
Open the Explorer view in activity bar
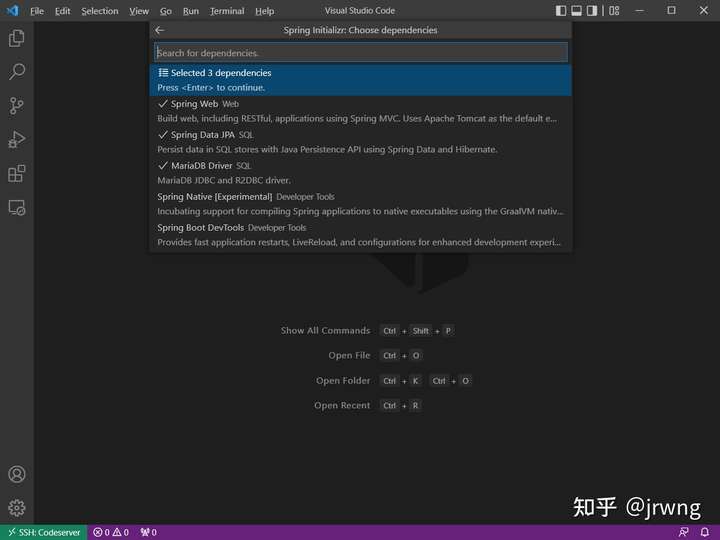17,38
